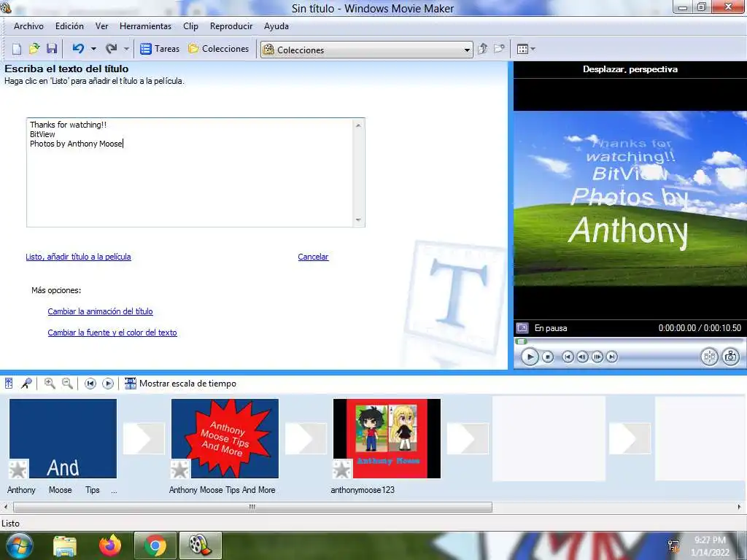Click the effects star on first clip

point(18,469)
